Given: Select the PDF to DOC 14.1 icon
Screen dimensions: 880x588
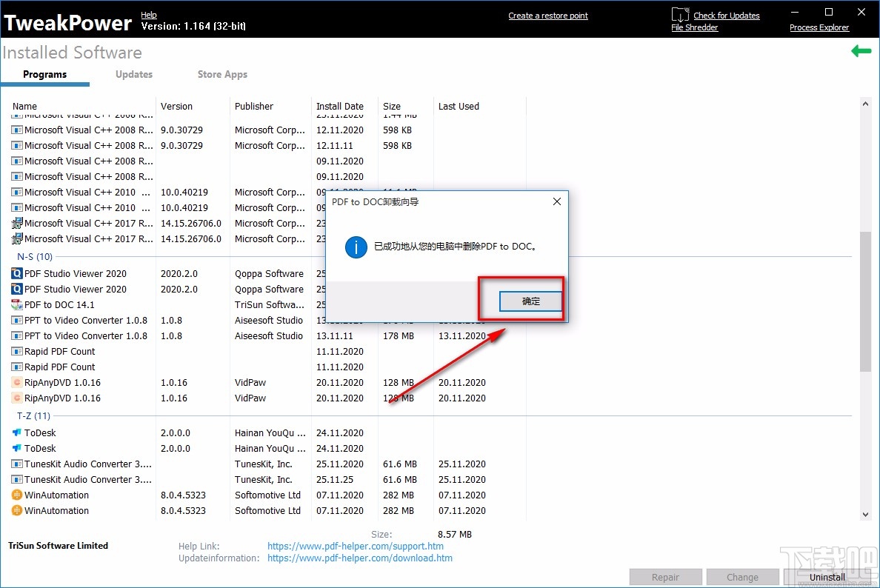Looking at the screenshot, I should click(17, 304).
